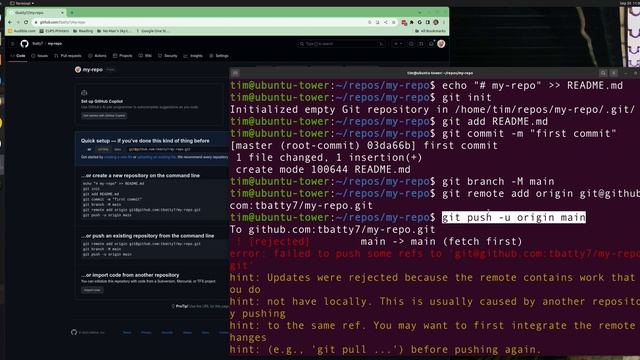
Task: Open the terminal search icon
Action: [603, 73]
